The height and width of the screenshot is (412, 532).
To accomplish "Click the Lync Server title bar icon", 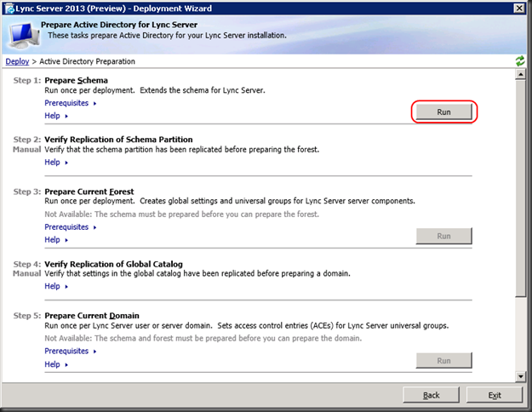I will tap(9, 9).
